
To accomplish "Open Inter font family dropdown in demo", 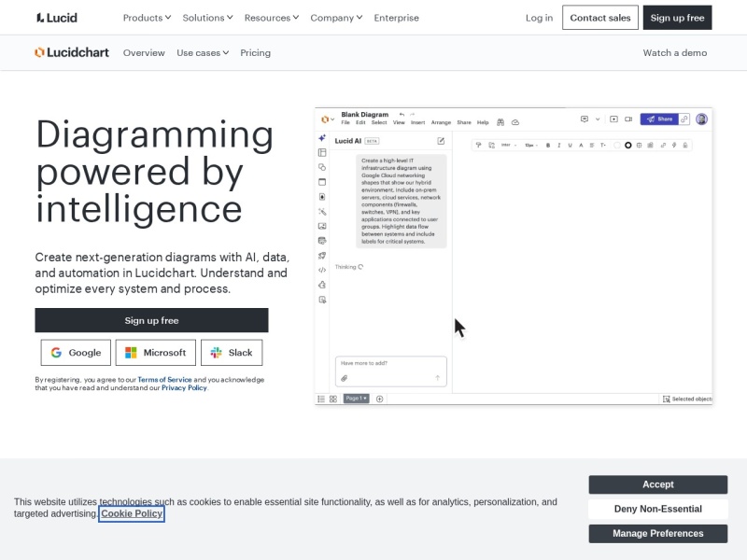I will coord(509,146).
